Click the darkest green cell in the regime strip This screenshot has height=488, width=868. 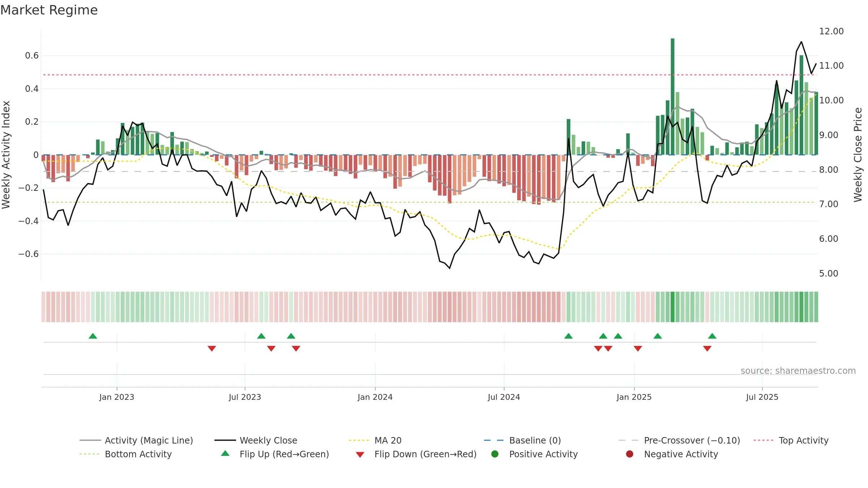[673, 307]
